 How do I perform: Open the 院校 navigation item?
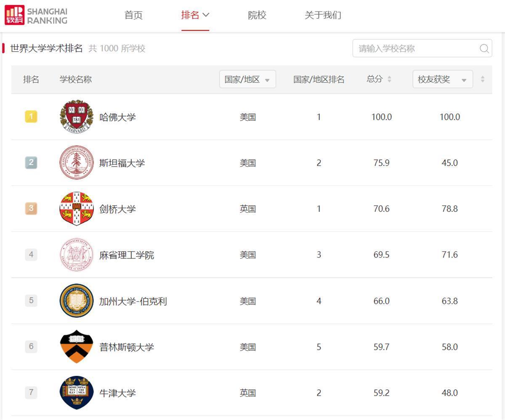257,15
